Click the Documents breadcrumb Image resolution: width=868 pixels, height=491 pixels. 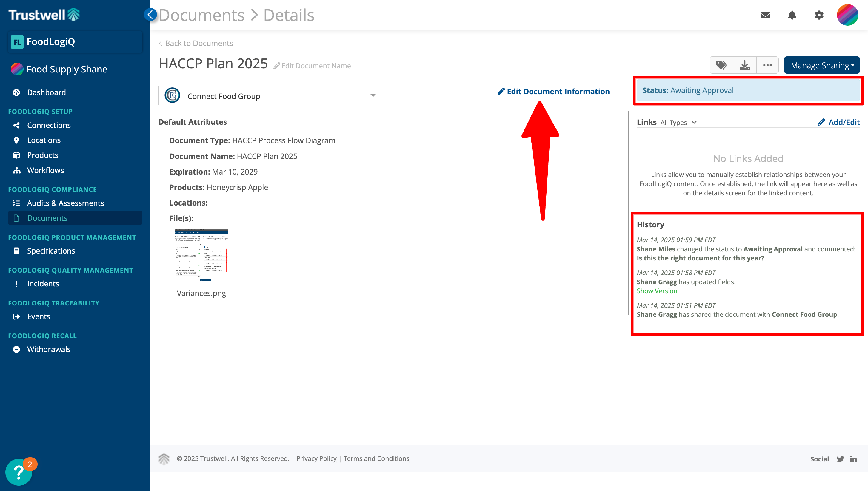(x=201, y=15)
